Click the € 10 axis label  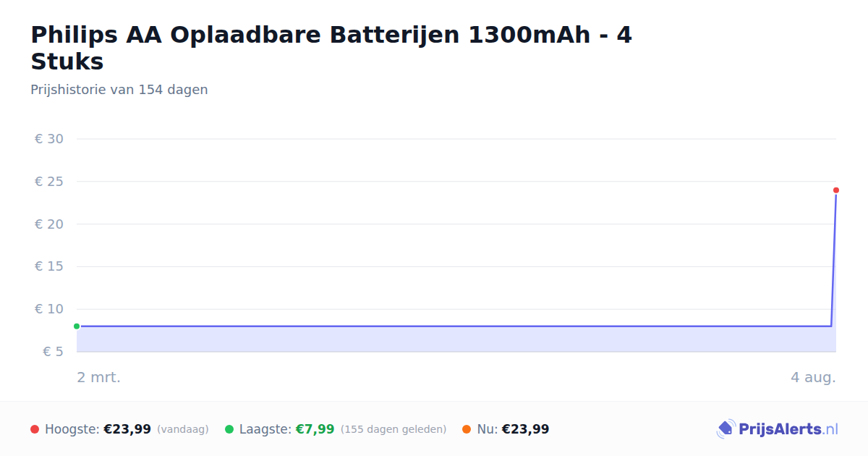point(49,309)
